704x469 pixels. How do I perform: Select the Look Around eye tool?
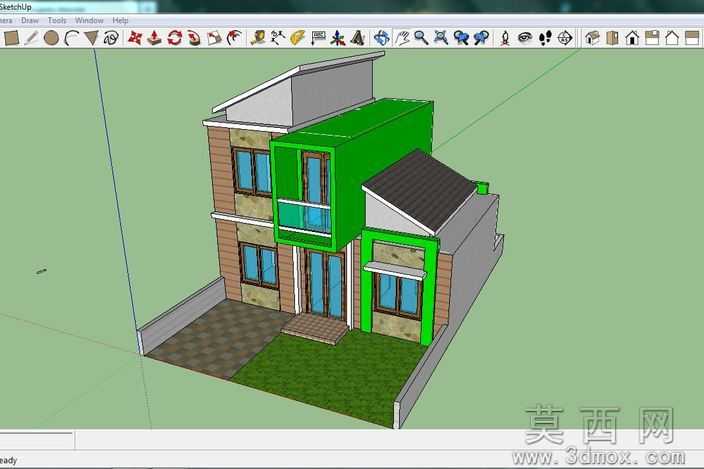[525, 38]
